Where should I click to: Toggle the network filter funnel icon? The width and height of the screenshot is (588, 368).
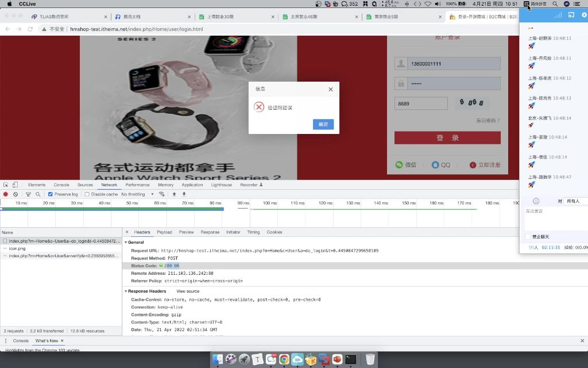coord(28,194)
